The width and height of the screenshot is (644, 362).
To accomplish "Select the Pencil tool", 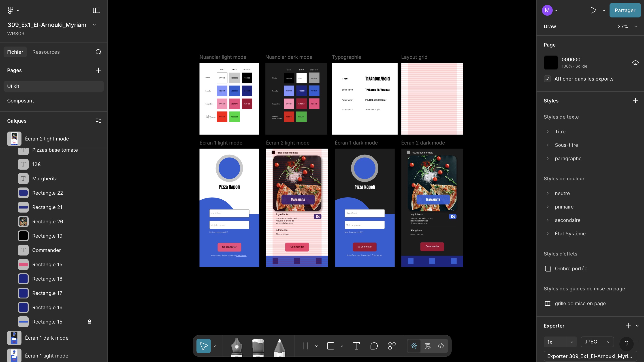I will [279, 346].
